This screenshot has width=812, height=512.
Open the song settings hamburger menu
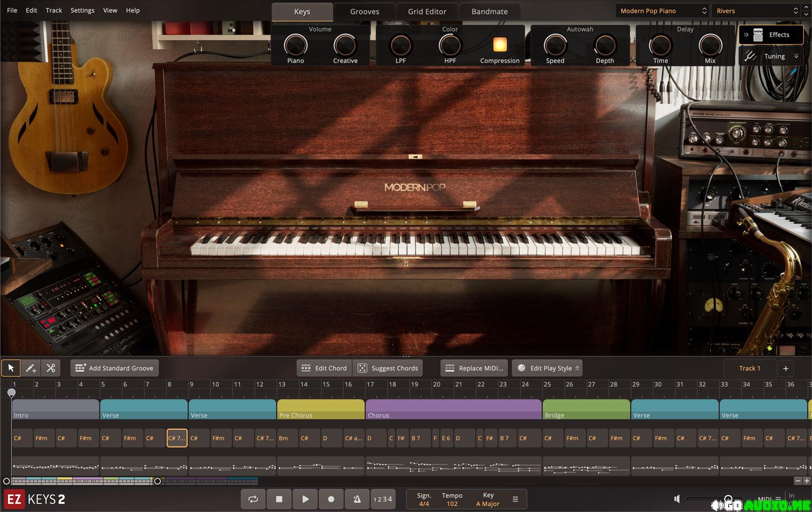(x=515, y=499)
